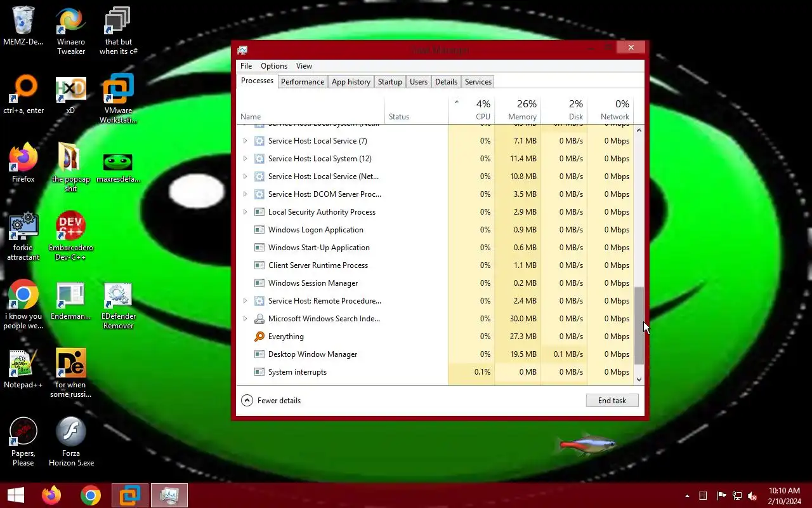This screenshot has height=508, width=812.
Task: Sort by Network column header
Action: [610, 110]
